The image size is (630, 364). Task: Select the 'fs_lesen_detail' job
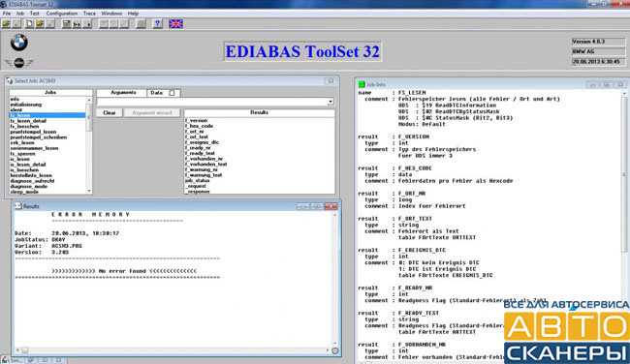28,121
